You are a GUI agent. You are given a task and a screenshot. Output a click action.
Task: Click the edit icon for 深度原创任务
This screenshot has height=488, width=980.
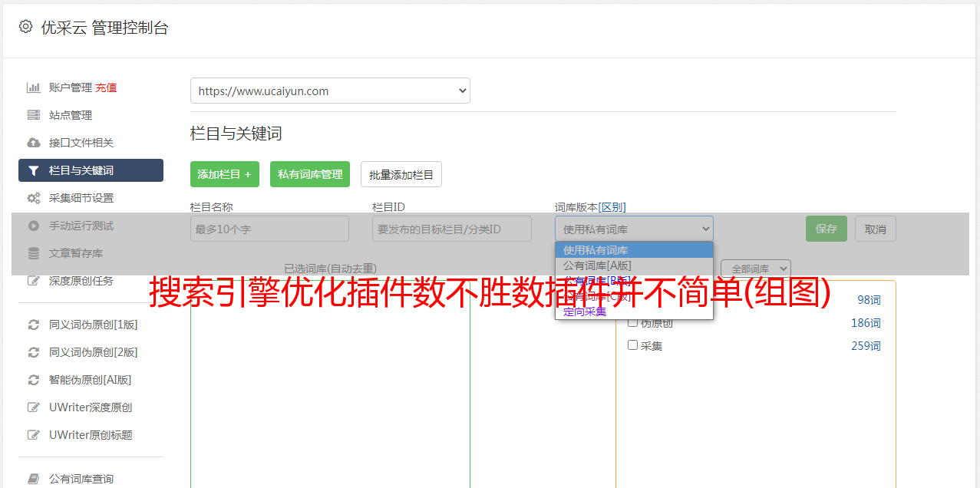(33, 281)
